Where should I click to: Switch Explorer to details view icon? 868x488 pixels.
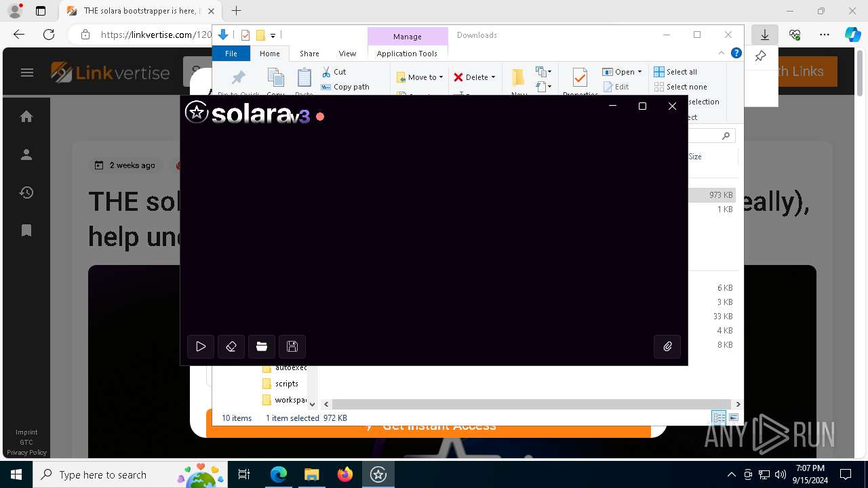(x=719, y=418)
